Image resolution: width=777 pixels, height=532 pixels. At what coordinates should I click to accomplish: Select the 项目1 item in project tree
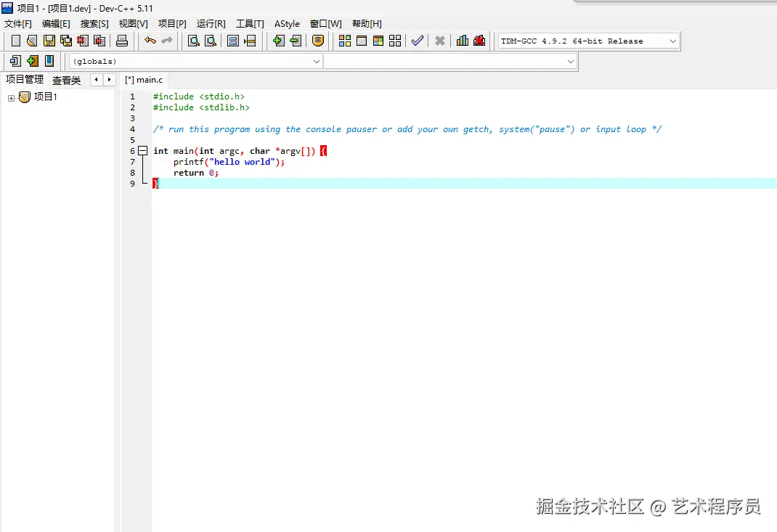click(x=46, y=97)
